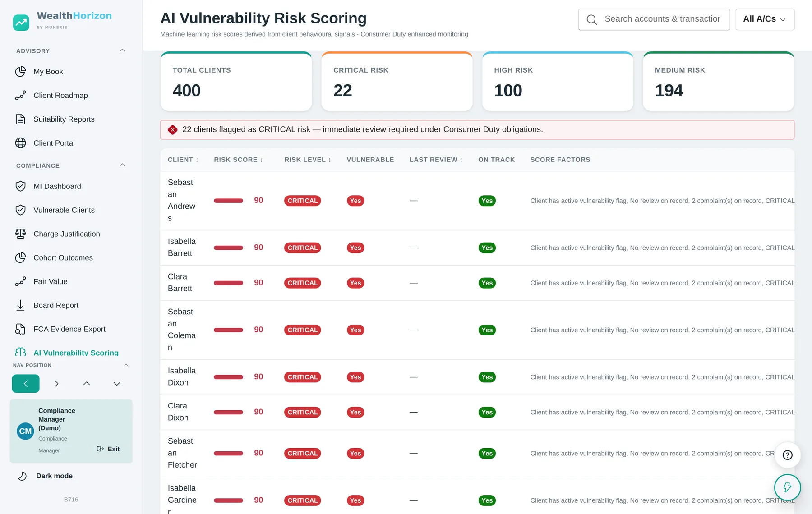Open the help question mark button
This screenshot has height=514, width=812.
[788, 455]
